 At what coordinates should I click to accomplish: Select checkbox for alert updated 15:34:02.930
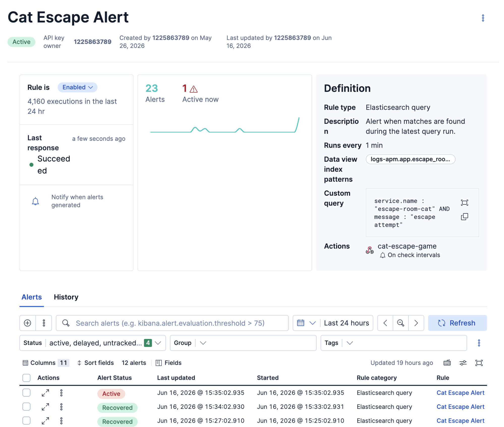click(26, 407)
